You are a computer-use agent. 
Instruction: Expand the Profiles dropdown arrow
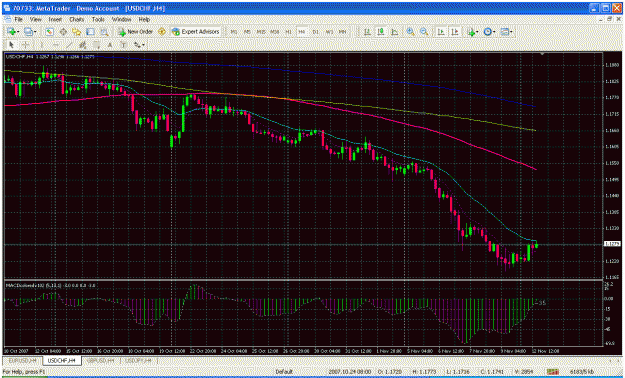(x=35, y=32)
